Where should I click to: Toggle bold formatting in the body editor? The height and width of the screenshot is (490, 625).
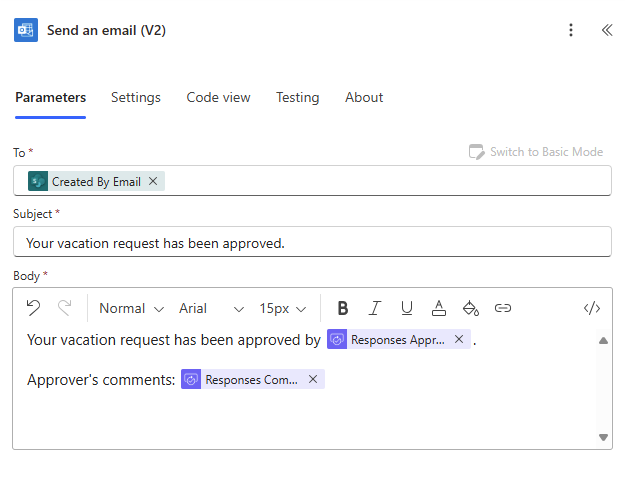[343, 308]
